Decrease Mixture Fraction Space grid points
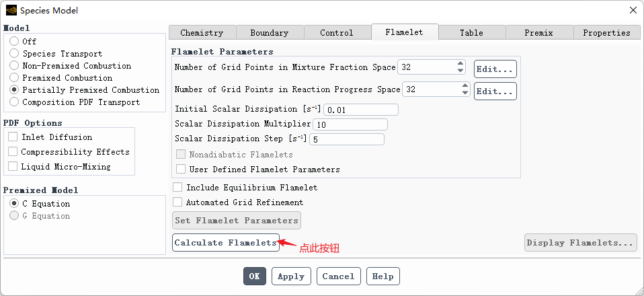Image resolution: width=644 pixels, height=296 pixels. click(460, 71)
